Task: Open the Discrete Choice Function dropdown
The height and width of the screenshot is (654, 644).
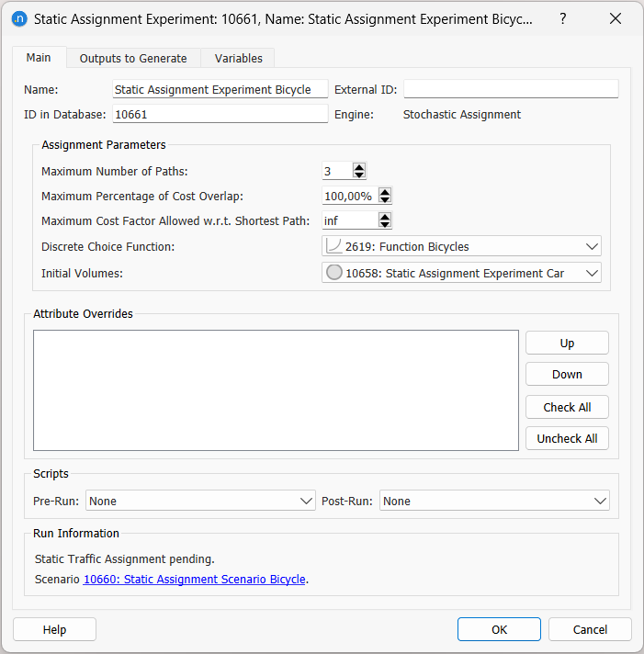Action: point(461,246)
